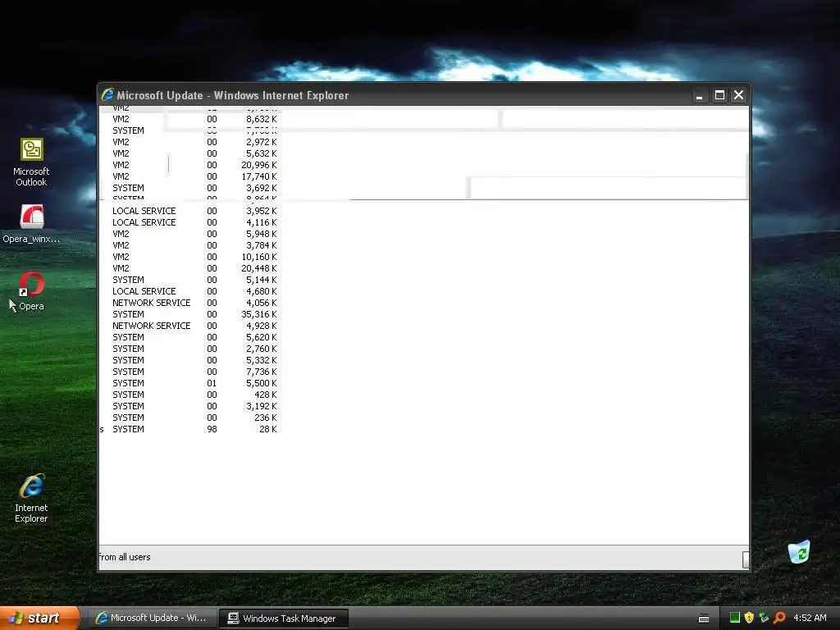Select the Opera_winx installer desktop icon

click(x=32, y=224)
